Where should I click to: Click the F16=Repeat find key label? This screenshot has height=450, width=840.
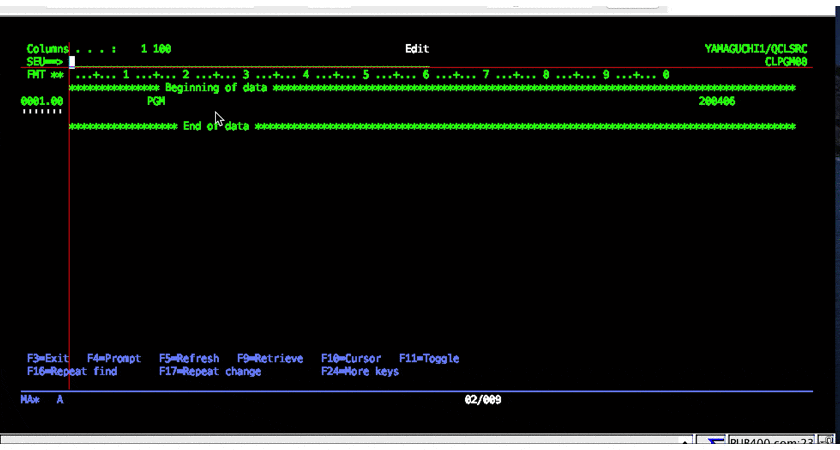72,371
